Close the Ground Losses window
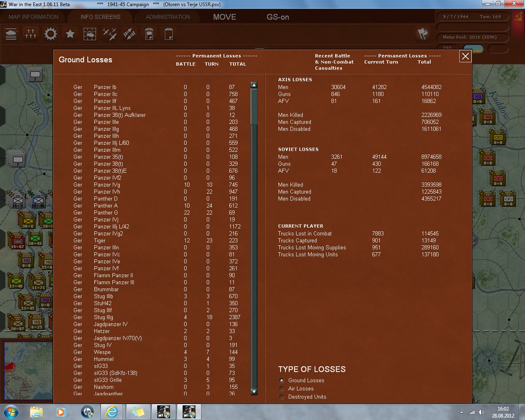525x420 pixels. [x=465, y=57]
